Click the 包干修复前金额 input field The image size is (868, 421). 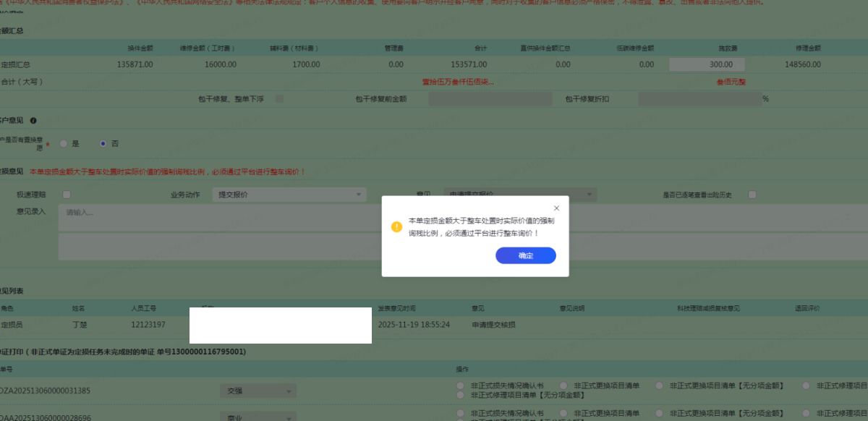pyautogui.click(x=490, y=99)
